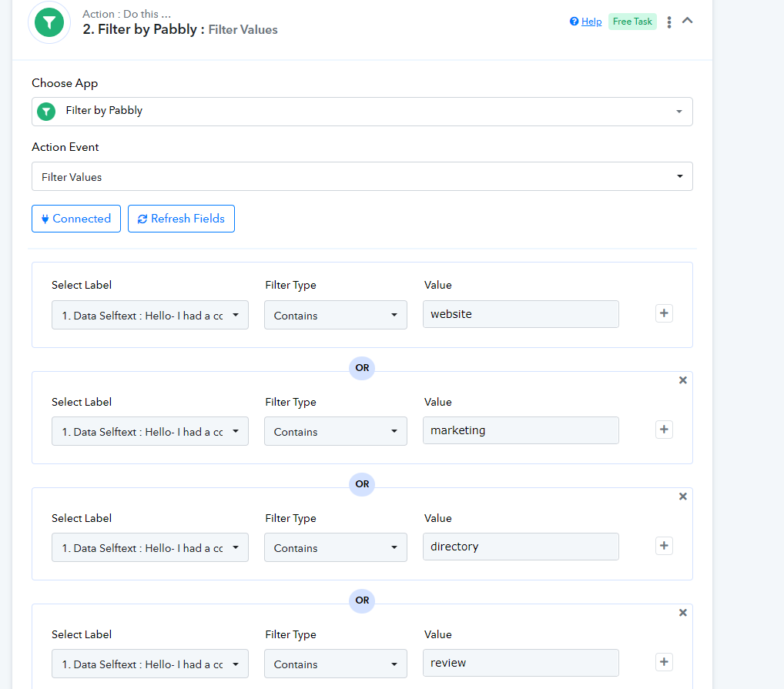Open Select Label dropdown for website condition
784x689 pixels.
pyautogui.click(x=150, y=315)
